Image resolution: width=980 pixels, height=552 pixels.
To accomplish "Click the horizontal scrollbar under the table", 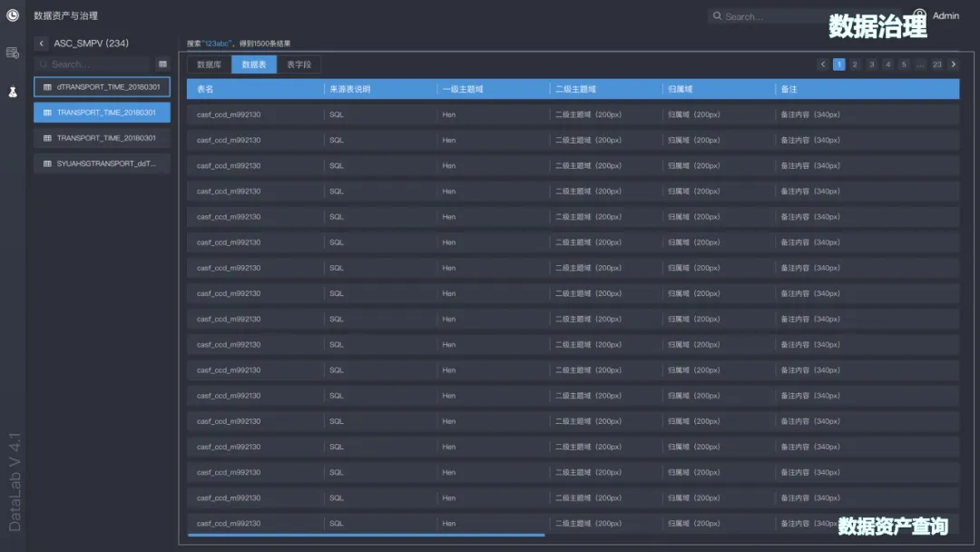I will [x=367, y=535].
